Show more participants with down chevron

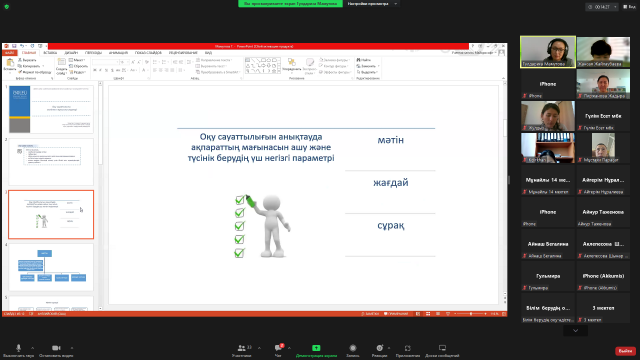point(576,331)
